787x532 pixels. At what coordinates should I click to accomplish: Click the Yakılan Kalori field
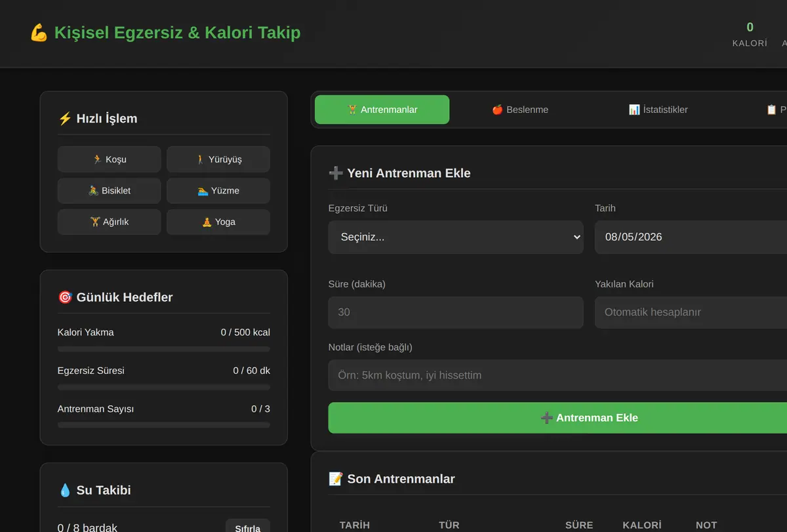691,312
